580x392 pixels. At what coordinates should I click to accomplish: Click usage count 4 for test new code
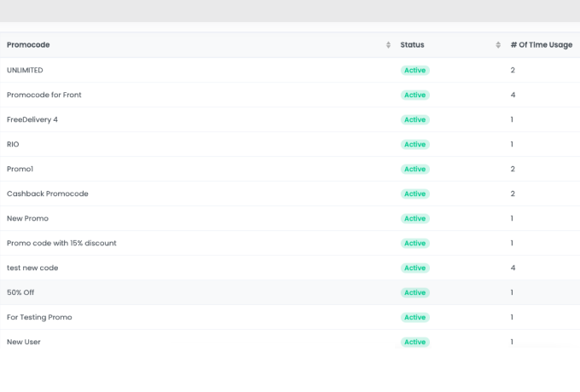(x=513, y=268)
